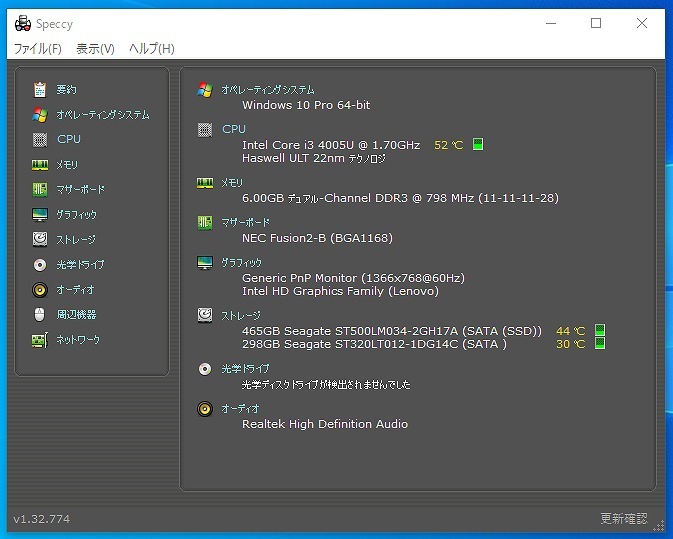Click the ストレージ heading in summary panel
Viewport: 673px width, 539px height.
(241, 315)
